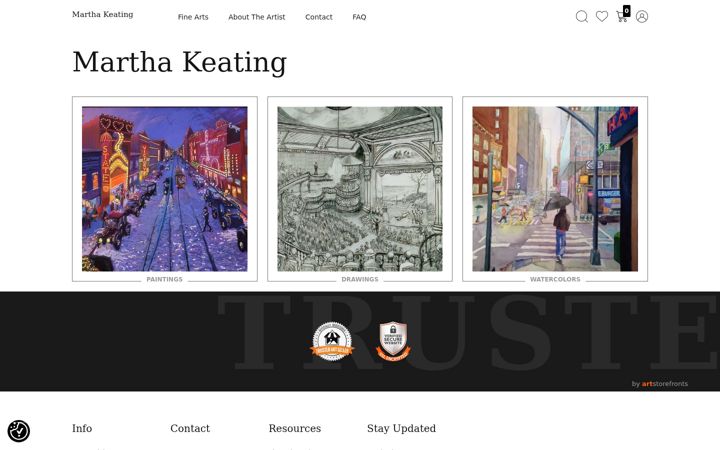Screen dimensions: 720x450
Task: Open the FAQ menu item
Action: pos(359,17)
